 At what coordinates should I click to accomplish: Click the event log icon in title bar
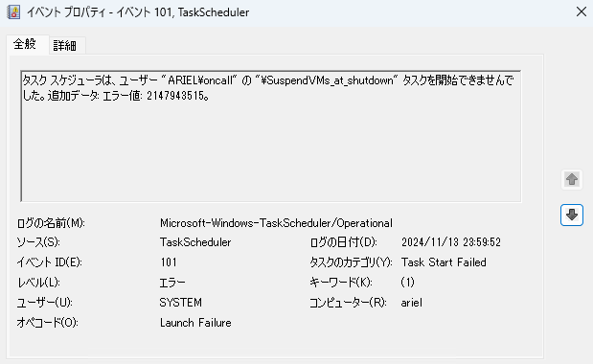(x=13, y=12)
